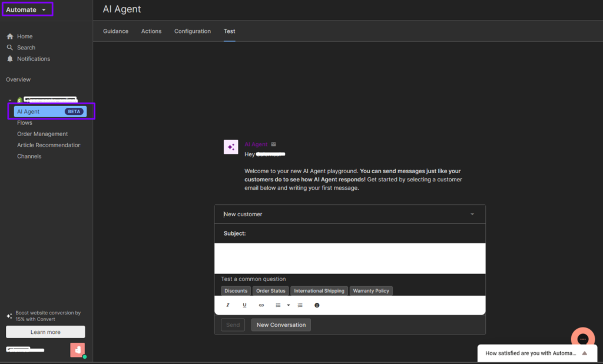Switch to the Actions tab
This screenshot has width=603, height=364.
click(x=151, y=31)
